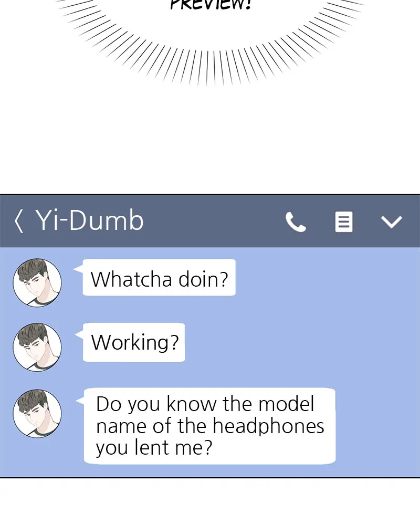Click the dark chat header bar

point(210,221)
